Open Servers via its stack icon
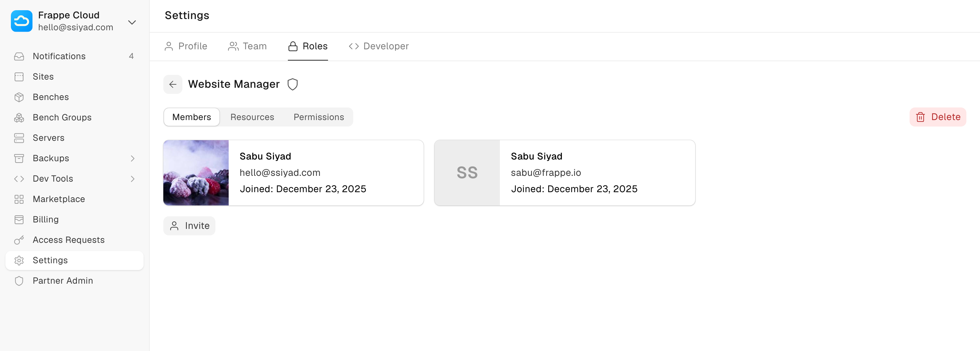This screenshot has width=980, height=351. click(19, 138)
